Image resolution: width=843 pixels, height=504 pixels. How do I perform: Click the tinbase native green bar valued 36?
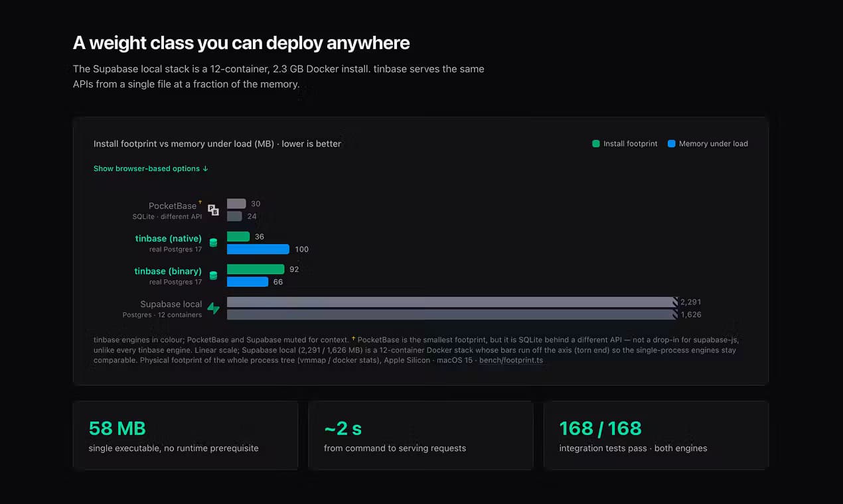pos(238,237)
